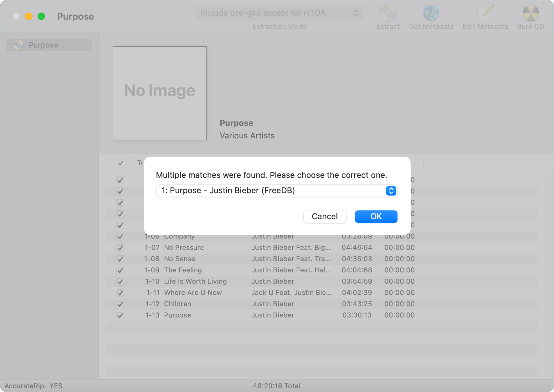This screenshot has height=392, width=554.
Task: Click duration 03:54:59 of track 1-10
Action: click(357, 281)
